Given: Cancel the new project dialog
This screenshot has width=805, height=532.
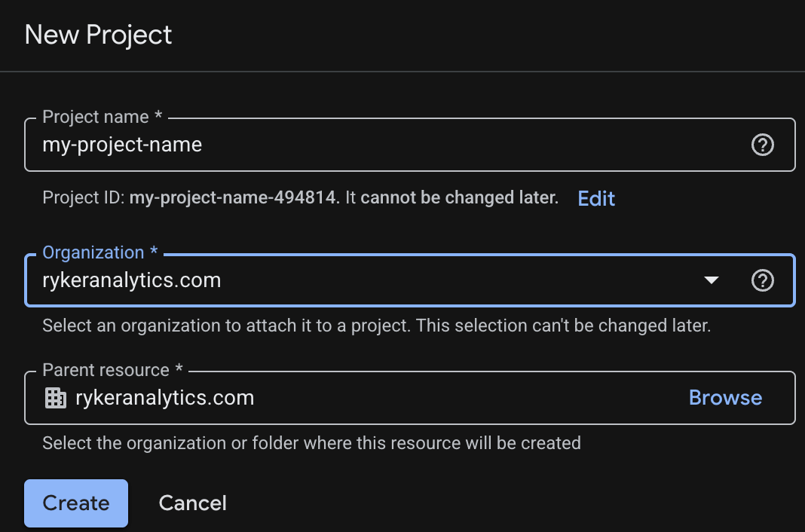Looking at the screenshot, I should (192, 503).
